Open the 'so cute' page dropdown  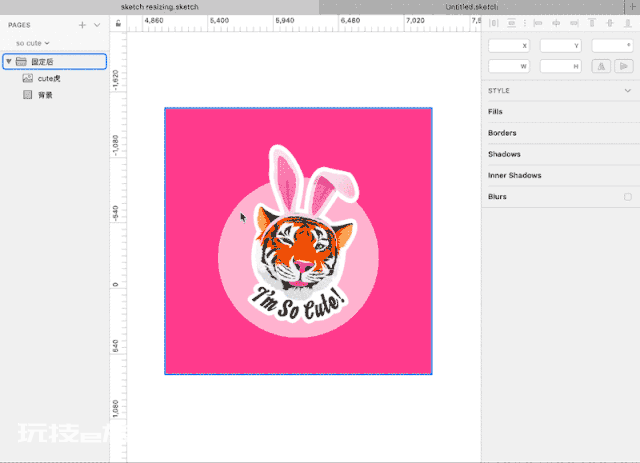(33, 43)
